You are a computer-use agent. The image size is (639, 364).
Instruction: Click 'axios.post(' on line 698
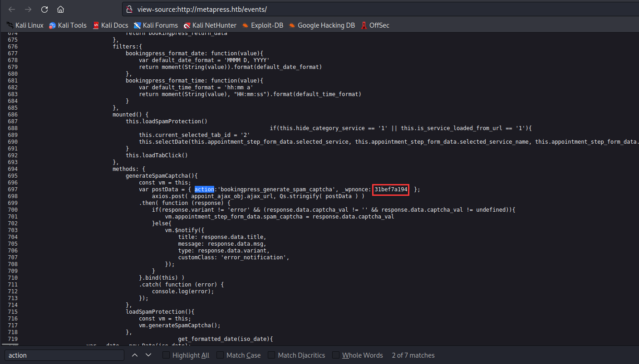point(170,196)
